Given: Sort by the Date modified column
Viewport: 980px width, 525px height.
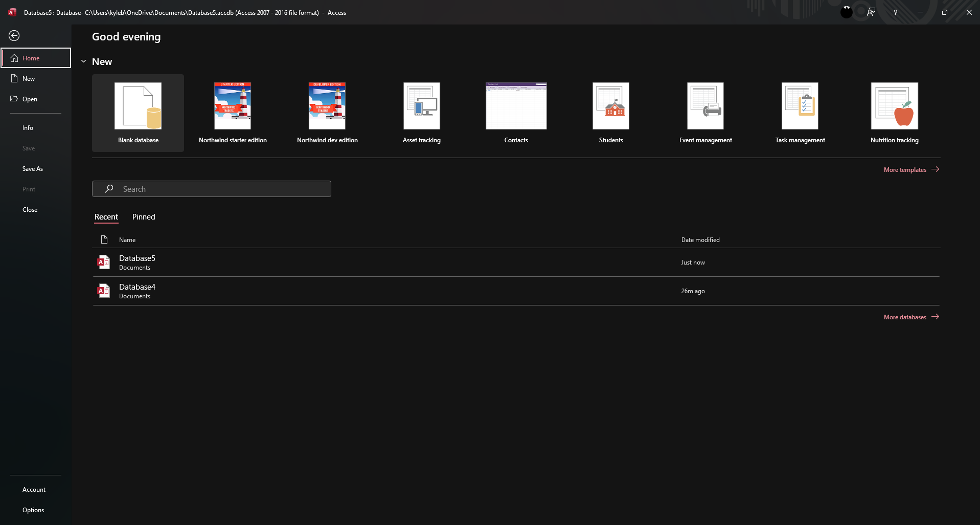Looking at the screenshot, I should 700,239.
